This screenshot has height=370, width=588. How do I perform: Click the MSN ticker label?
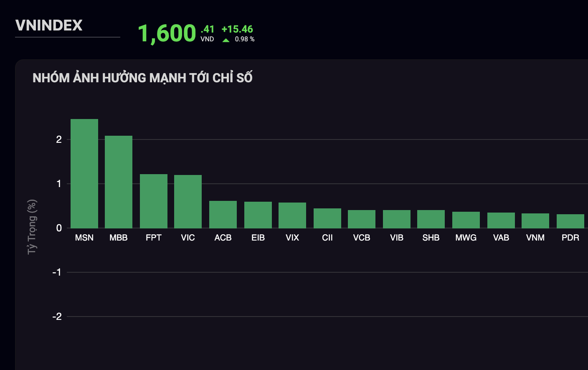tap(84, 238)
